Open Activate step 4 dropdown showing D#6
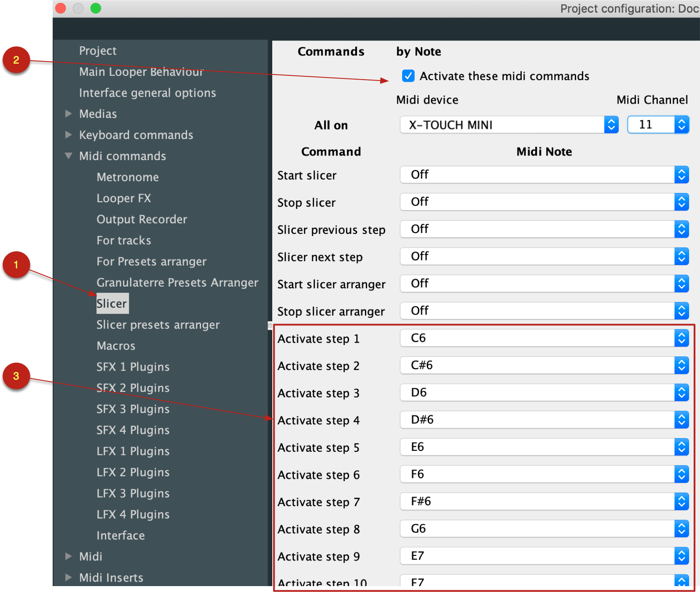The width and height of the screenshot is (700, 592). point(544,420)
